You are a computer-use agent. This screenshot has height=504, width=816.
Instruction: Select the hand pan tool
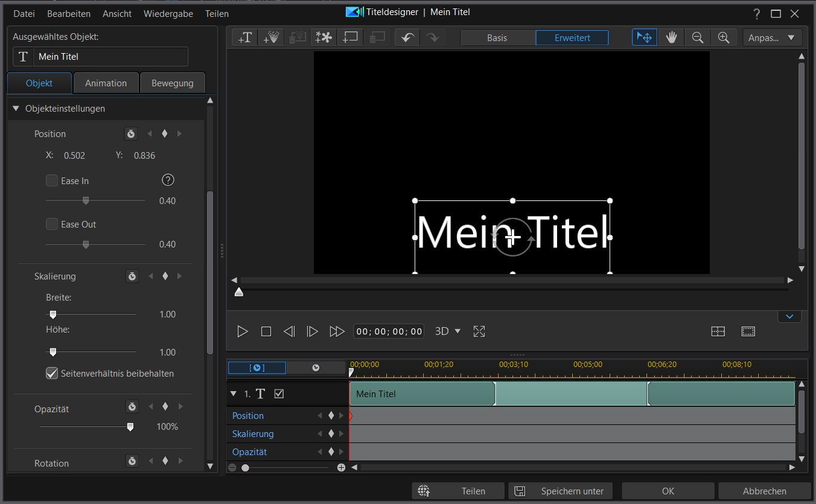671,37
